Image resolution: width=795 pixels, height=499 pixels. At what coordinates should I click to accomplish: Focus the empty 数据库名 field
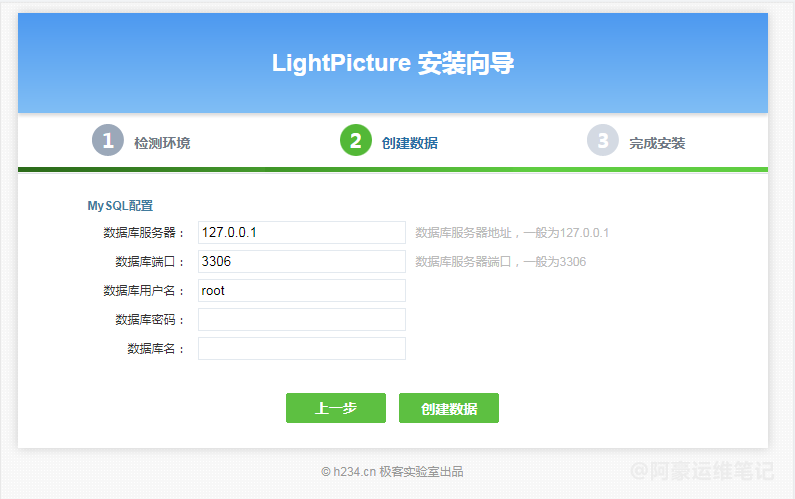pos(302,348)
